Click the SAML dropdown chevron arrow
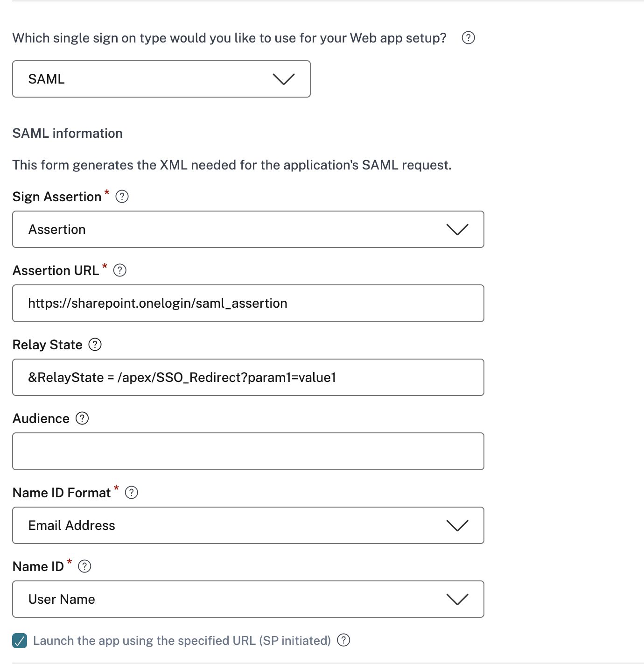 click(284, 79)
